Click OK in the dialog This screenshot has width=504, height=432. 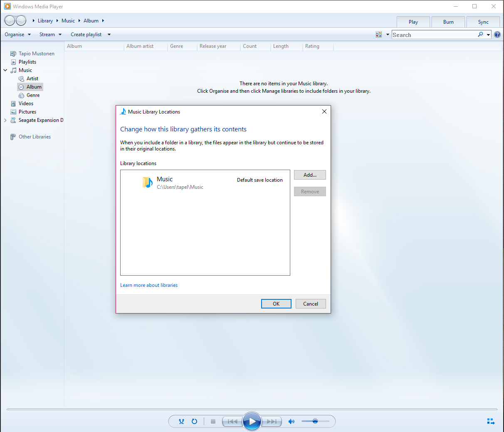point(276,304)
